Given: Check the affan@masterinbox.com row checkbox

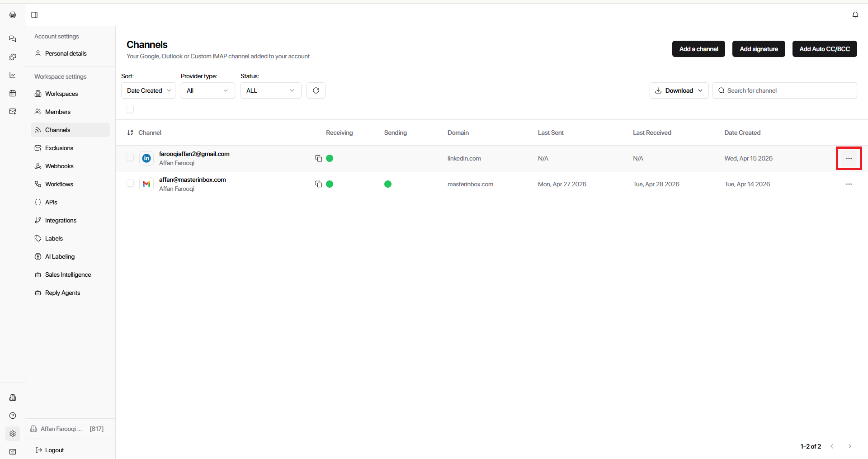Looking at the screenshot, I should 130,184.
